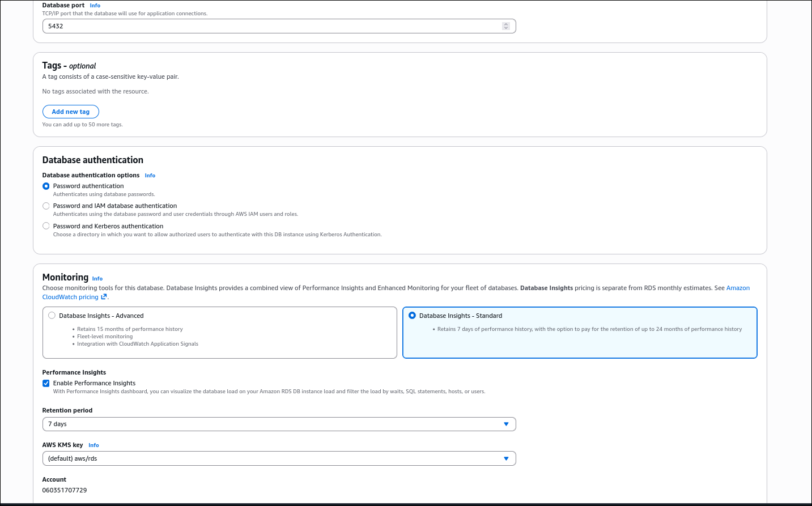Image resolution: width=812 pixels, height=506 pixels.
Task: Click the Info icon beside Database port
Action: (95, 5)
